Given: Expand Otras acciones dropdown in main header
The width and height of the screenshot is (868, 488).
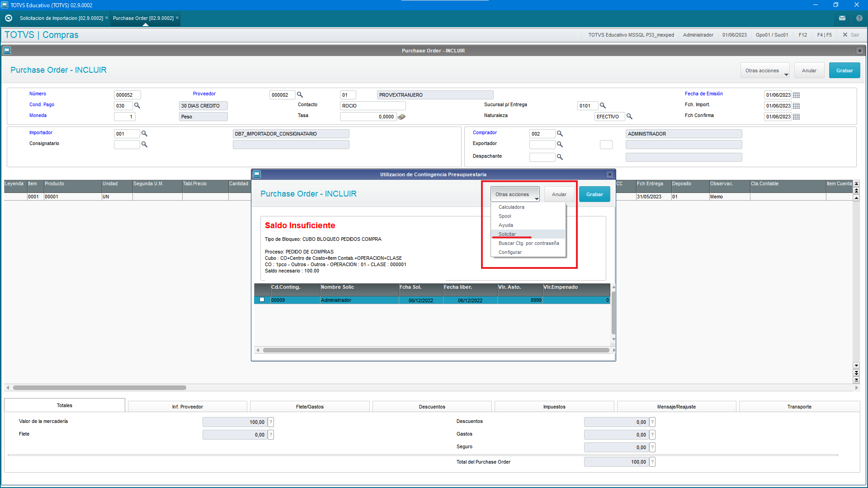Looking at the screenshot, I should point(765,70).
